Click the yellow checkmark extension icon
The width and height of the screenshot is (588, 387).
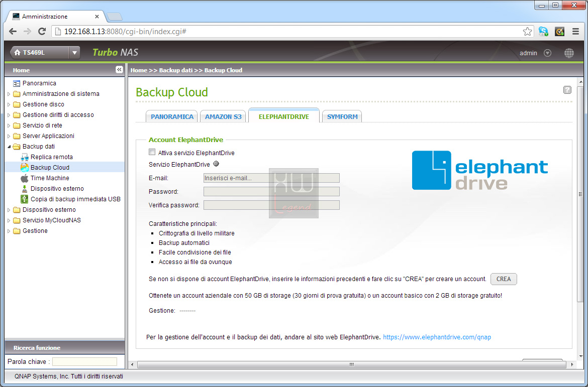tap(559, 32)
